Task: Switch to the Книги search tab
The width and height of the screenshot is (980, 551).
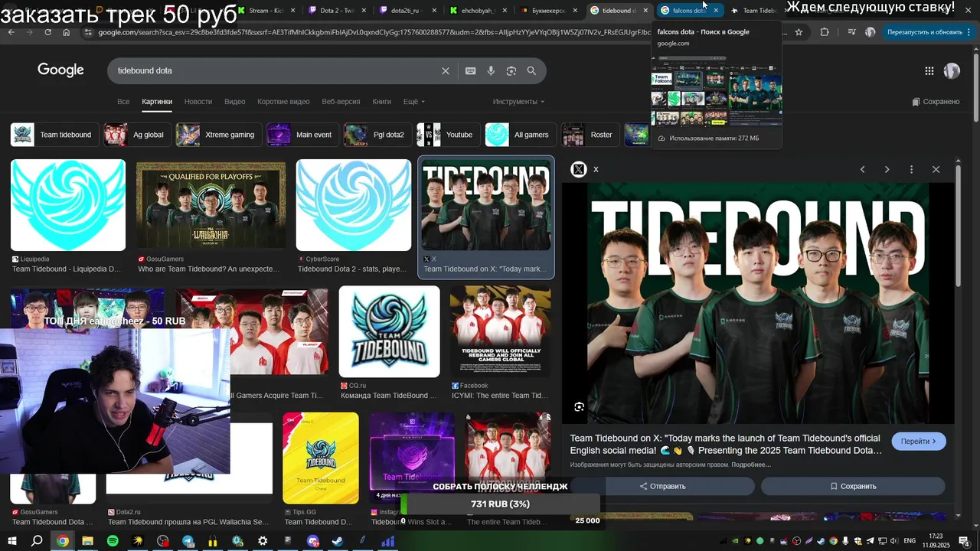Action: (x=381, y=102)
